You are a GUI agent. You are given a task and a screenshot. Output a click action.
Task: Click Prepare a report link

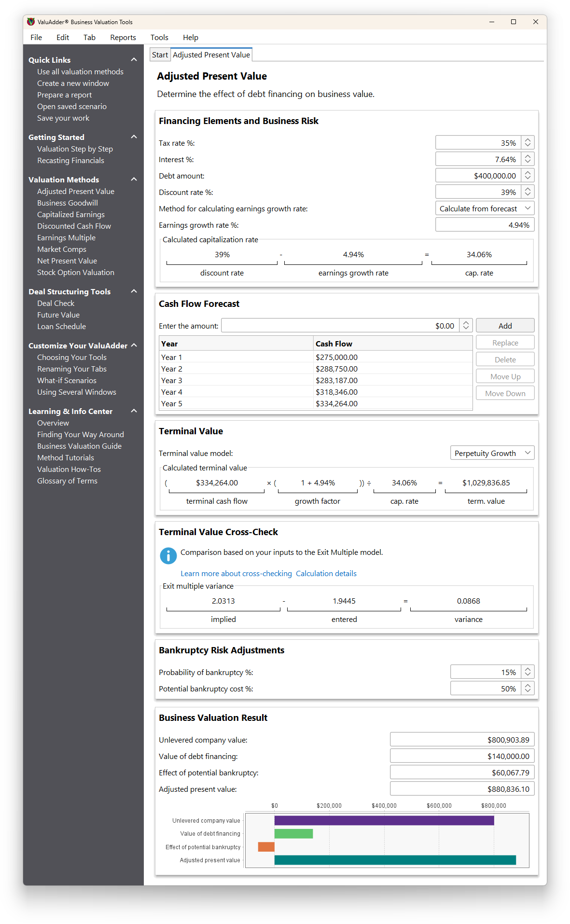[64, 95]
